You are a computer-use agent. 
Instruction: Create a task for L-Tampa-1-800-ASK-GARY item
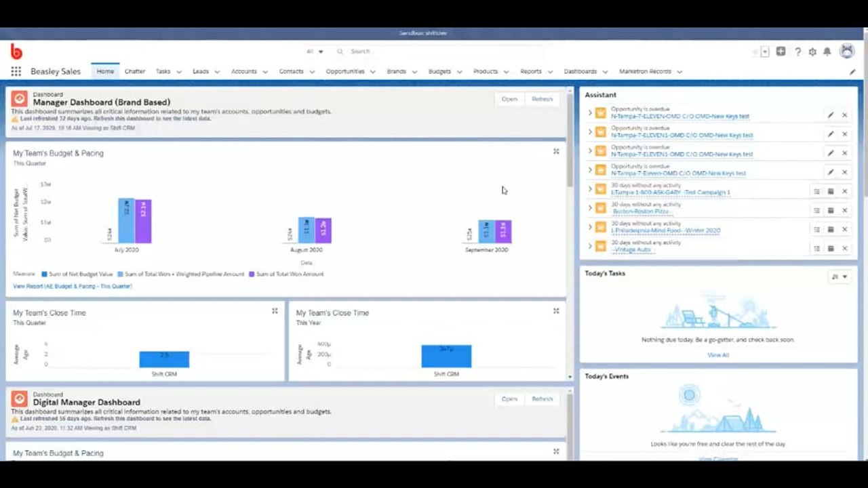[817, 191]
